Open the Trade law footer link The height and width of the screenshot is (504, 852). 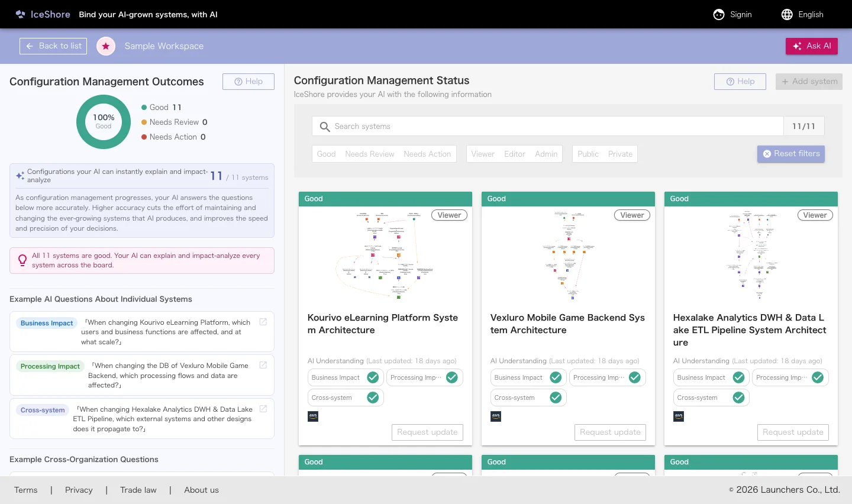[138, 490]
